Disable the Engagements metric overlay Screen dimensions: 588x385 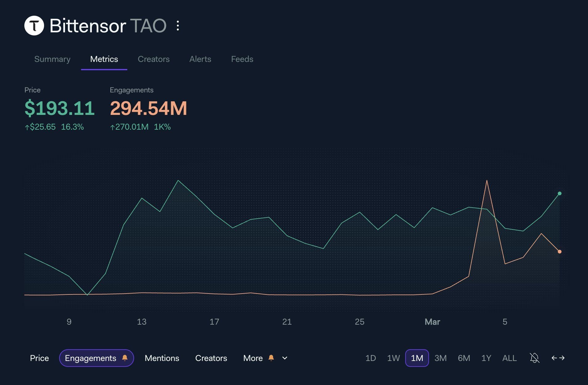point(91,358)
